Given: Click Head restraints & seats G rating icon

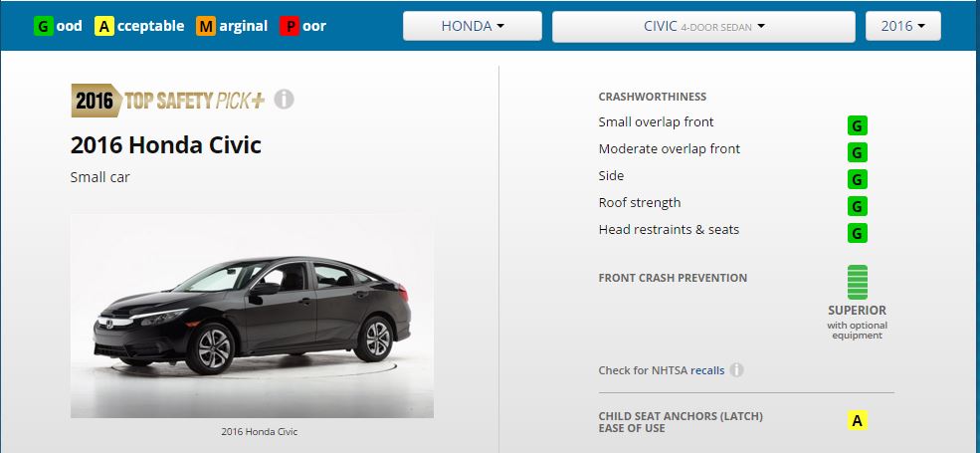Looking at the screenshot, I should pyautogui.click(x=857, y=233).
